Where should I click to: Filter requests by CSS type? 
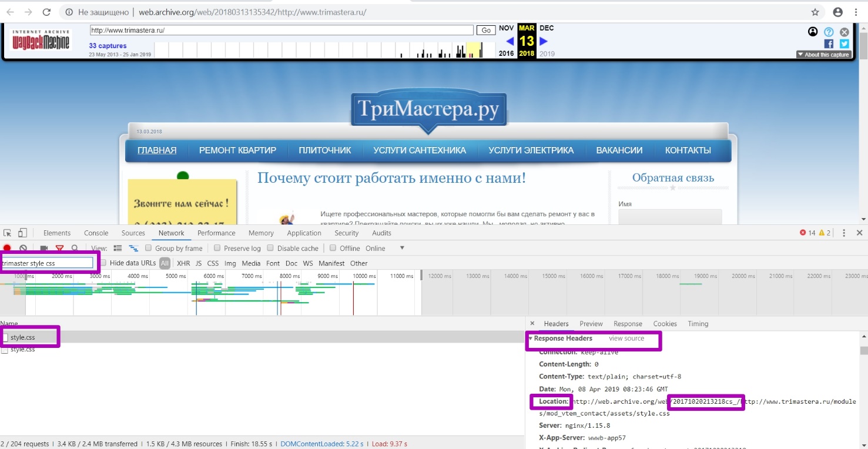click(x=213, y=263)
